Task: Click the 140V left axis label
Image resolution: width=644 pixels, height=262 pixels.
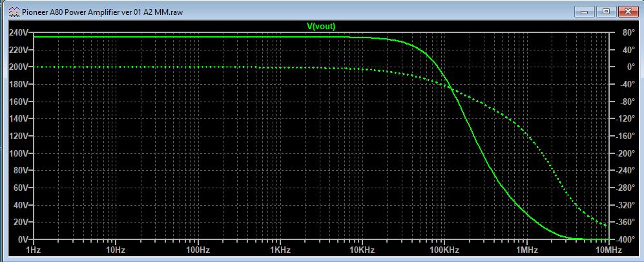Action: tap(19, 119)
